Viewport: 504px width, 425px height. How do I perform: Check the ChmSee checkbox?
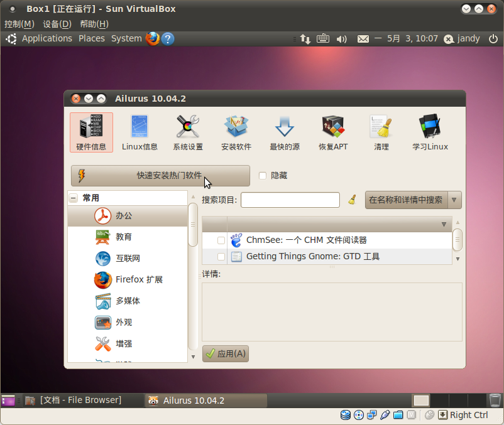pyautogui.click(x=221, y=240)
